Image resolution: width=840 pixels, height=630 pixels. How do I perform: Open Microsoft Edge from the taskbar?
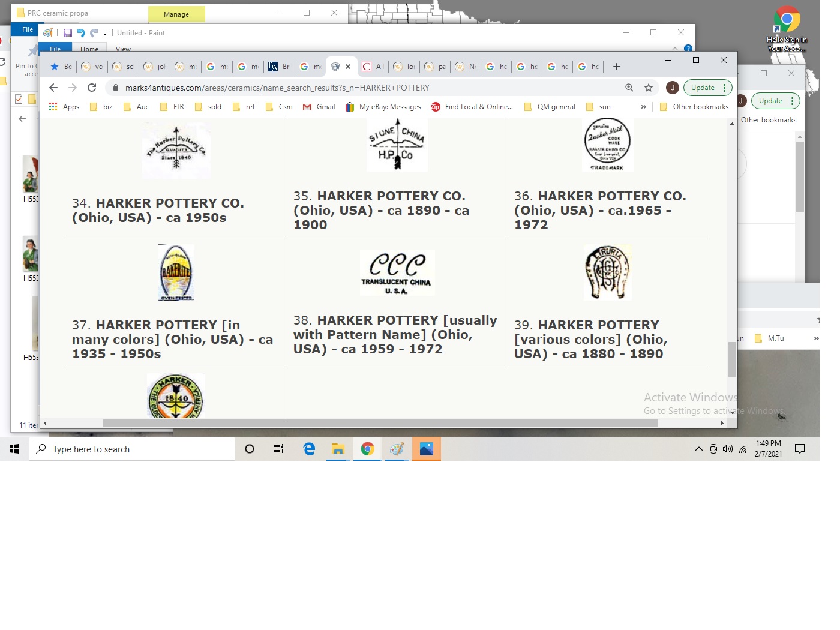(309, 449)
